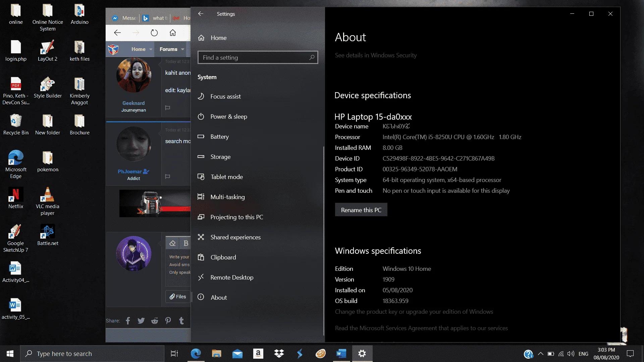Open Read the Microsoft Services Agreement link
This screenshot has height=362, width=644.
point(421,328)
